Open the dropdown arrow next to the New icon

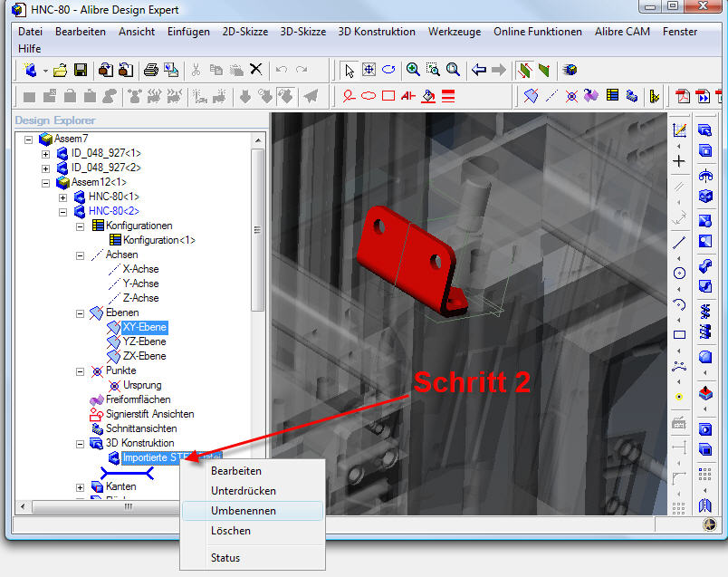pyautogui.click(x=45, y=71)
